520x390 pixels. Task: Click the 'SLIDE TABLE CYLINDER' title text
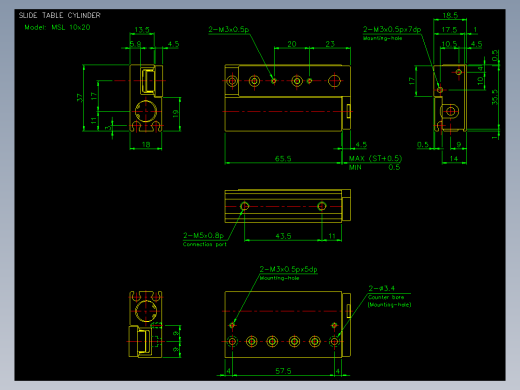click(60, 15)
